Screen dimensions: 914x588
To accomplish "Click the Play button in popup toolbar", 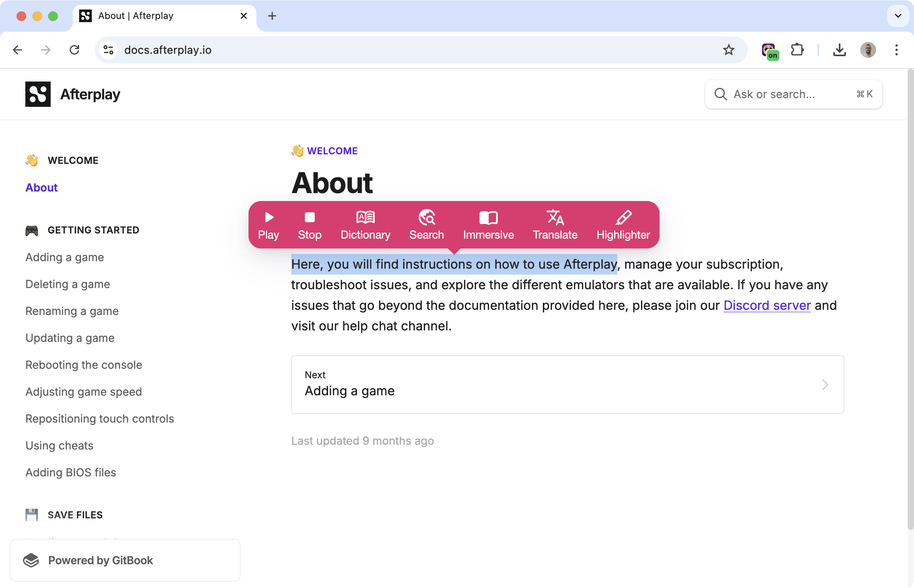I will [269, 225].
